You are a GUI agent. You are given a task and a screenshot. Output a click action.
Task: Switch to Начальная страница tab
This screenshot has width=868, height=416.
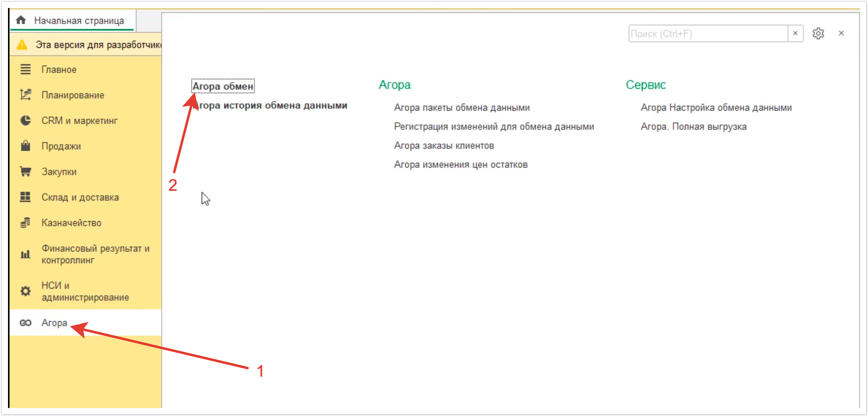click(79, 21)
